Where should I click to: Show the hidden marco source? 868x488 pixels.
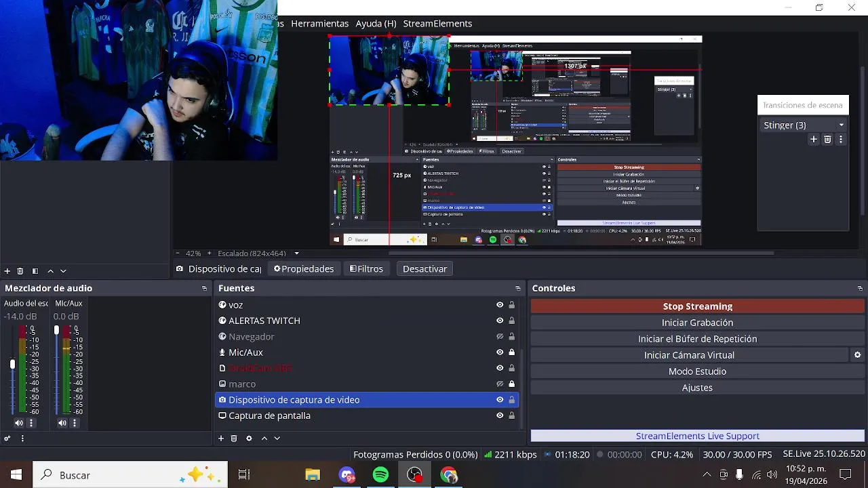coord(500,384)
